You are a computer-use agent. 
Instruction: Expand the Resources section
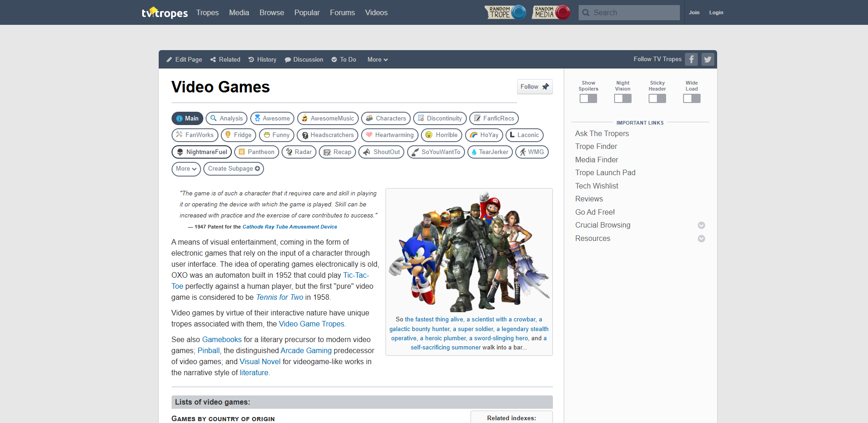pos(701,239)
